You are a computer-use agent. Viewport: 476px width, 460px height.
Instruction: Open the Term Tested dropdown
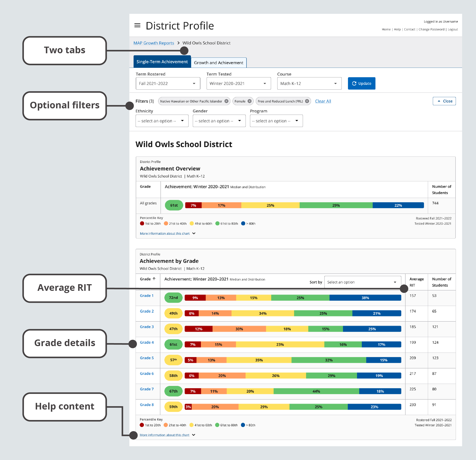tap(238, 83)
